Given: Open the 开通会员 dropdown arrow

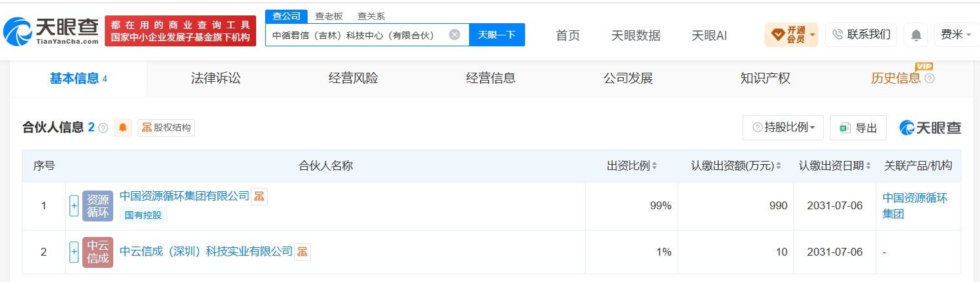Looking at the screenshot, I should click(813, 35).
